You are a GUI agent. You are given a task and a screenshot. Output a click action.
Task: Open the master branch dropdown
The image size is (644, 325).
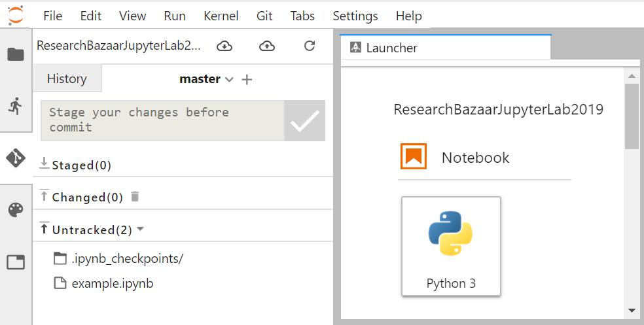(207, 78)
